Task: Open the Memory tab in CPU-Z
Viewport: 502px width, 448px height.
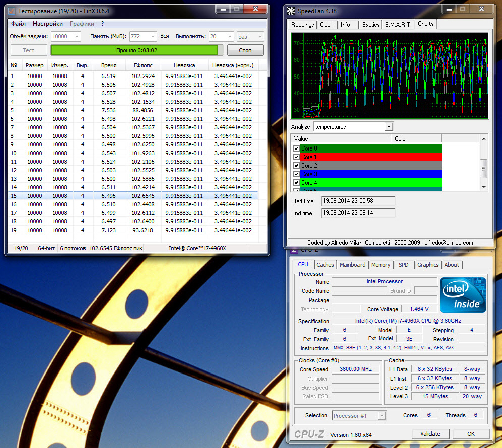Action: [381, 265]
